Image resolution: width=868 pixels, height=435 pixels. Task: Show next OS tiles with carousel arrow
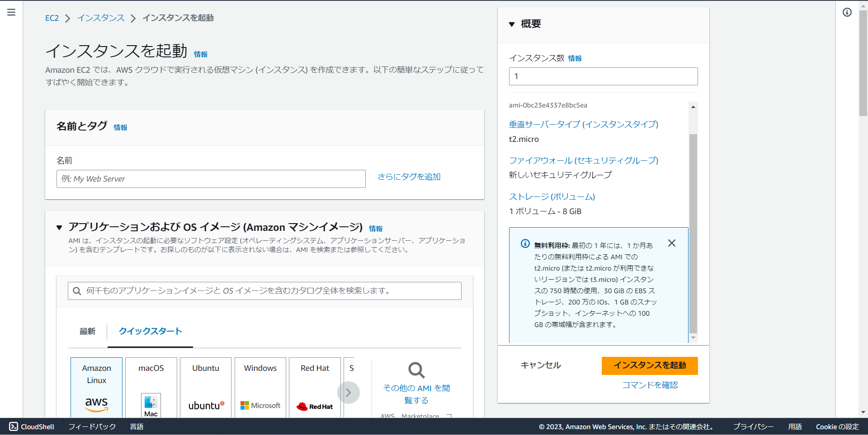point(348,393)
